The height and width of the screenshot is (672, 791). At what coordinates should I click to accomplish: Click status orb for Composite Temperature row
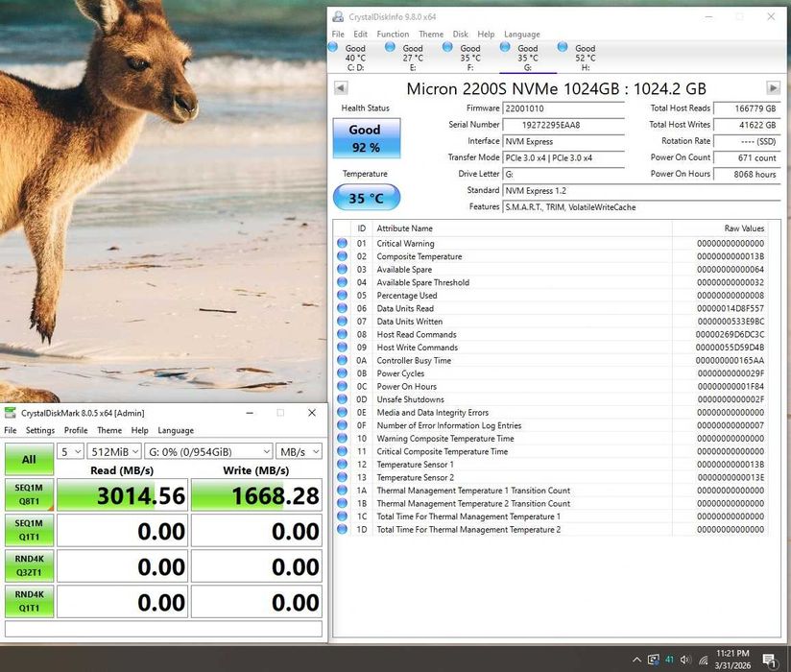click(342, 255)
